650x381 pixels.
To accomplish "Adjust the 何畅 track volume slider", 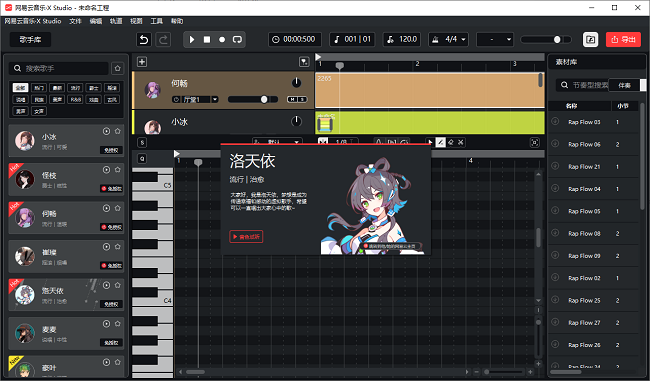I will tap(253, 99).
